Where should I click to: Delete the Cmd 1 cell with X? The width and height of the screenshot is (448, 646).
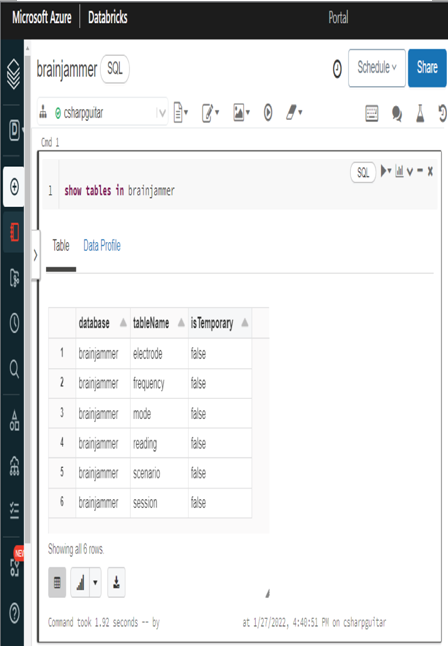pos(430,171)
